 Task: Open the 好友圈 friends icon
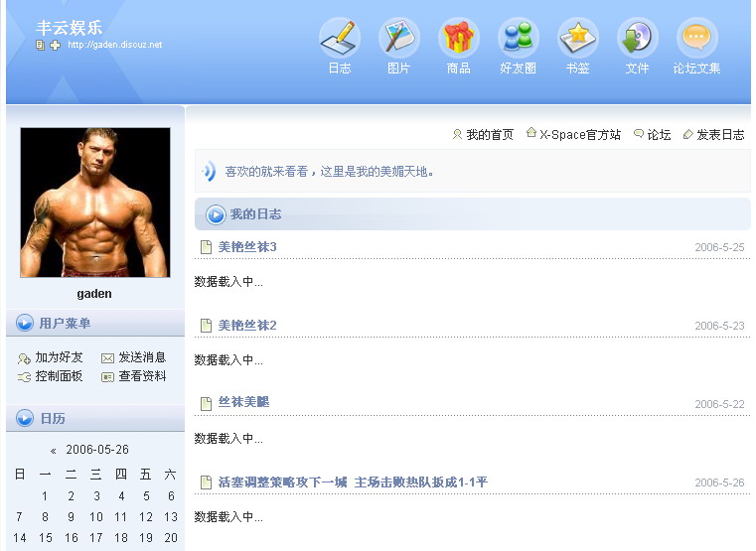pyautogui.click(x=518, y=38)
